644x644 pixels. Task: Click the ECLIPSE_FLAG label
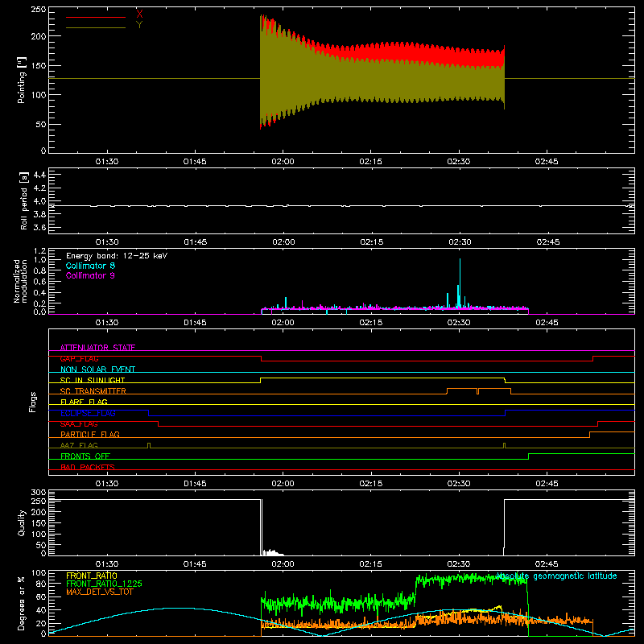click(x=88, y=413)
